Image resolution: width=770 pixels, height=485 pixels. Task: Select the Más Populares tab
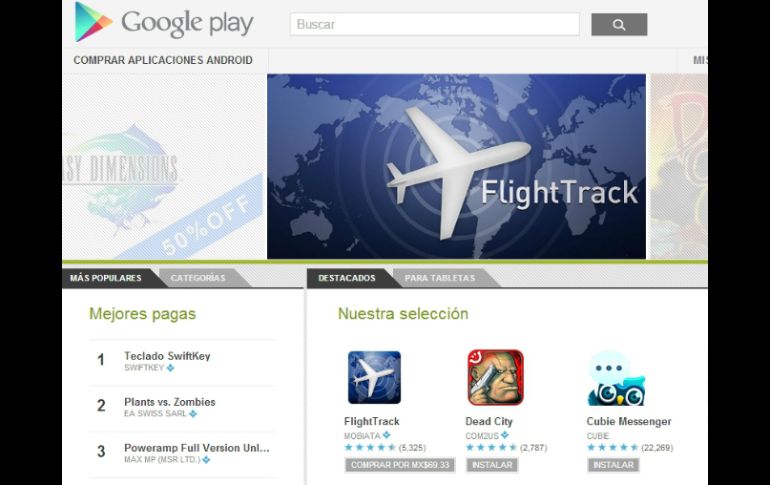106,278
